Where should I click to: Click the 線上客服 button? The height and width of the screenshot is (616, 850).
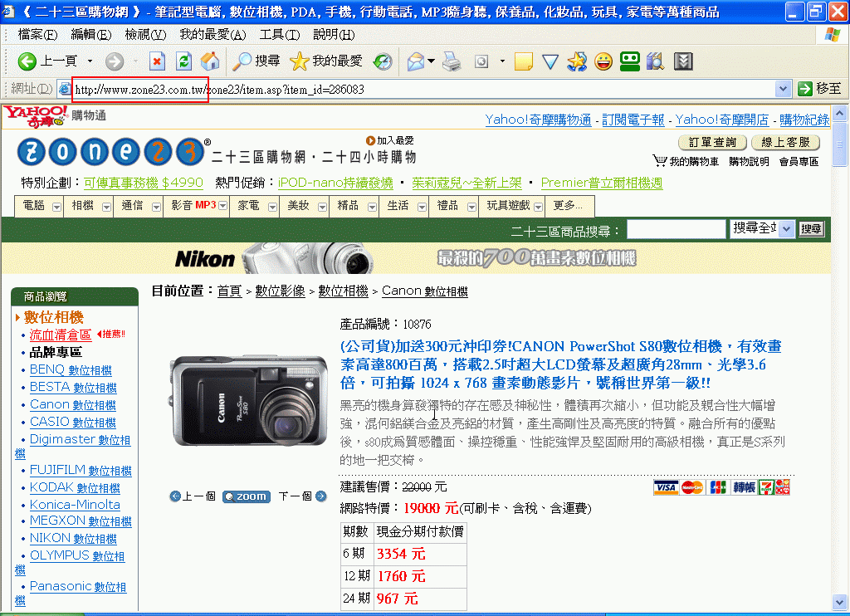(785, 142)
